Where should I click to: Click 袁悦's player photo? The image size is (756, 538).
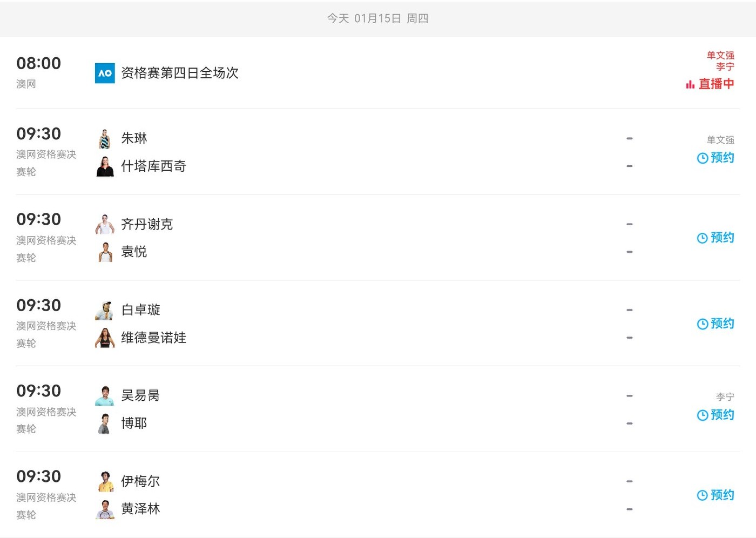click(x=105, y=252)
